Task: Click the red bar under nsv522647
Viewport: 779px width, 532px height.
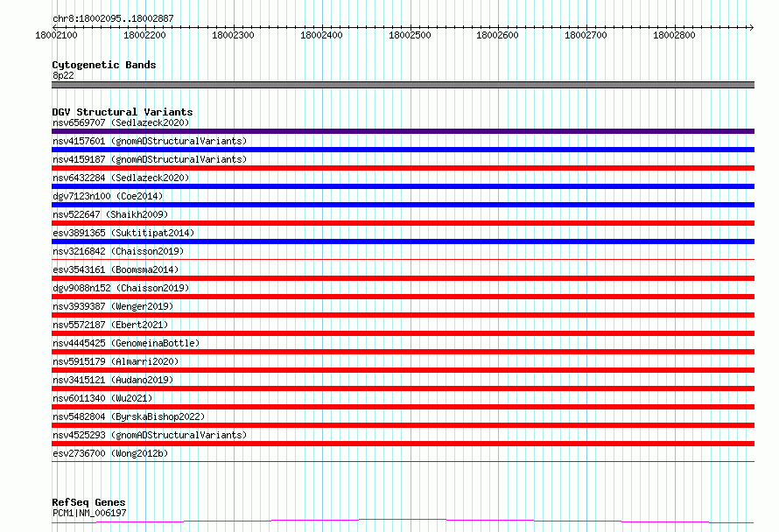Action: 403,223
